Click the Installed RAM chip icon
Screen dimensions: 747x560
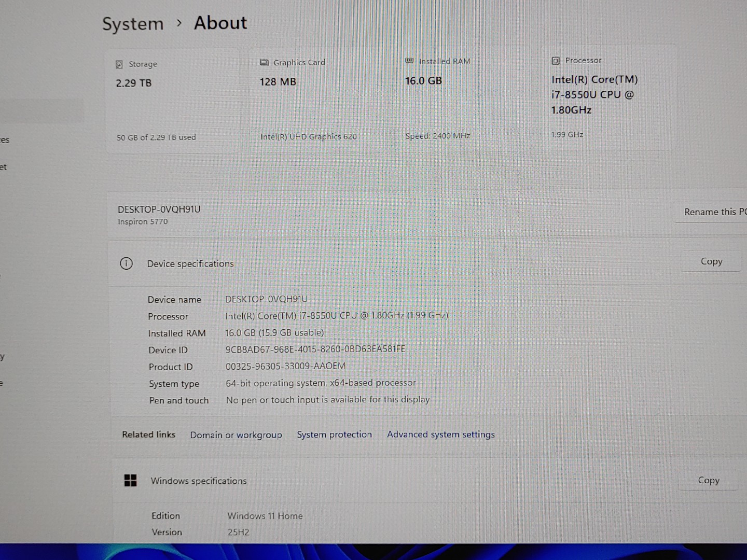click(x=409, y=61)
